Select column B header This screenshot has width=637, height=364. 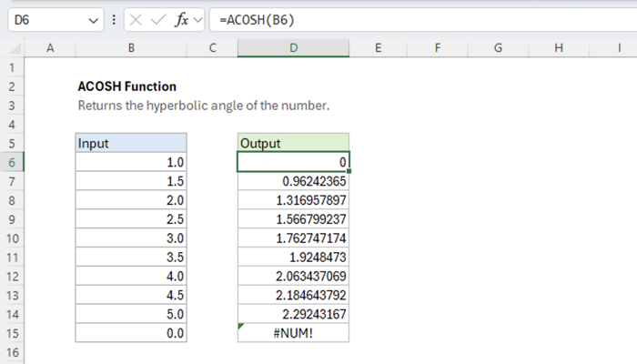[131, 48]
